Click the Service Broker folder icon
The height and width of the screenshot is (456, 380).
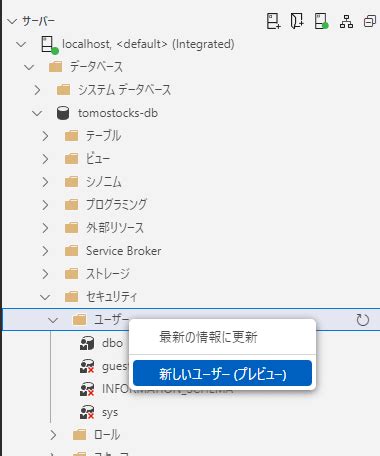pyautogui.click(x=71, y=251)
